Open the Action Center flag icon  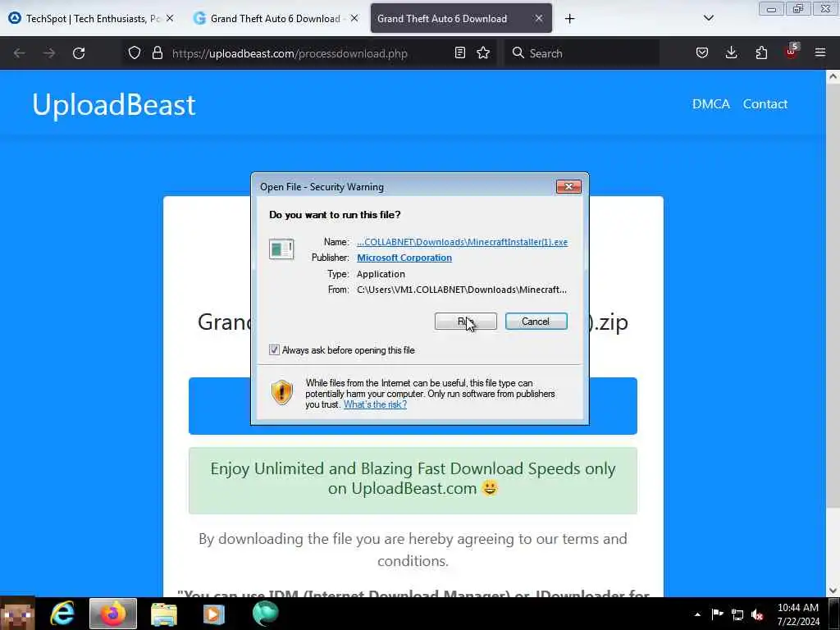(717, 614)
